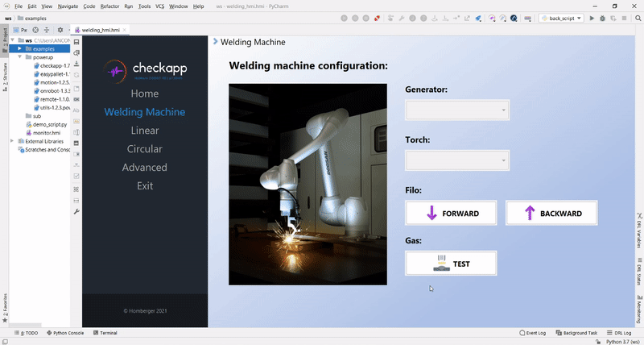Click the wrench icon at HMI toolbar bottom

pyautogui.click(x=76, y=212)
